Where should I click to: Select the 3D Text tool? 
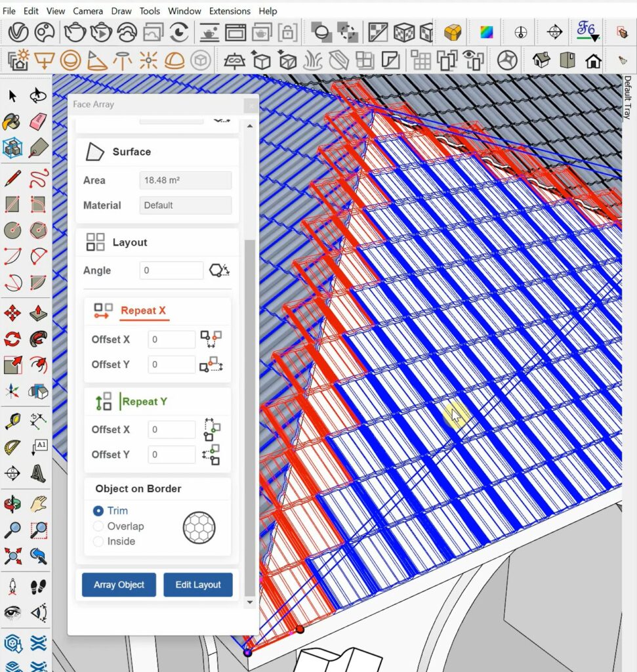pyautogui.click(x=38, y=472)
